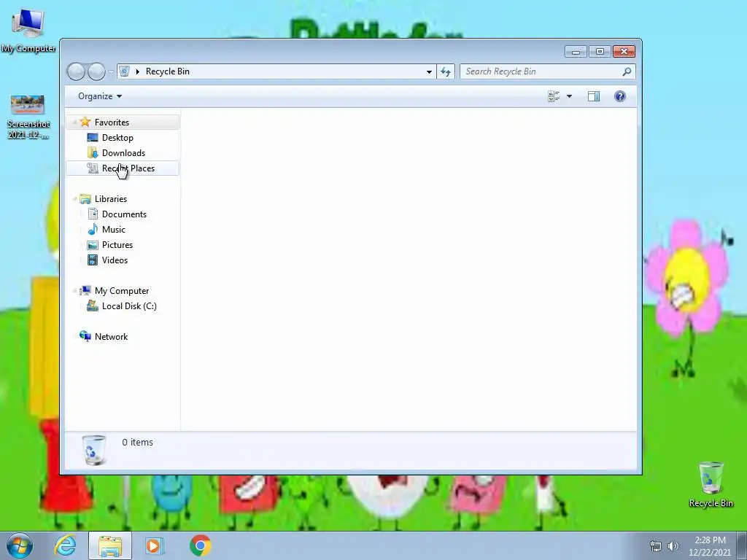This screenshot has height=560, width=747.
Task: Click the My Computer icon in navigation pane
Action: coord(85,290)
